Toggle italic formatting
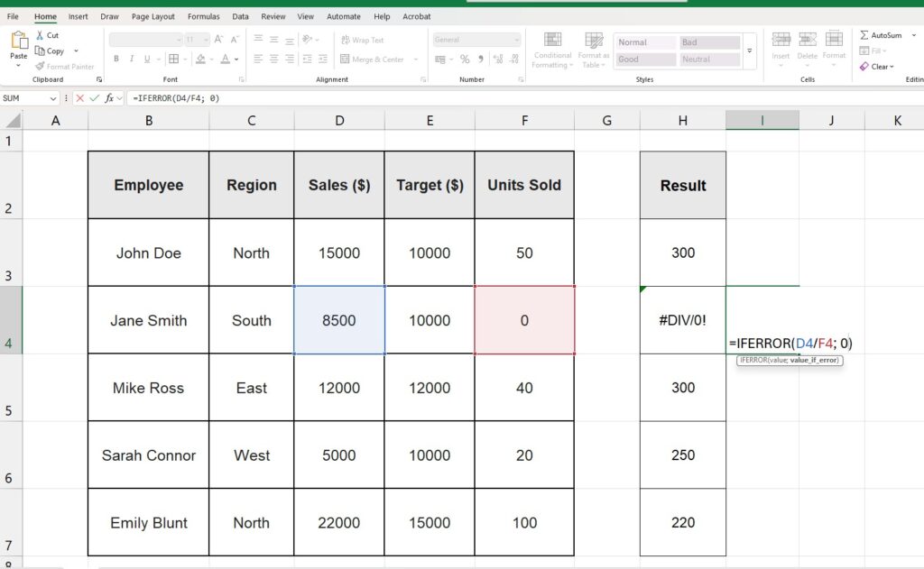 (132, 58)
